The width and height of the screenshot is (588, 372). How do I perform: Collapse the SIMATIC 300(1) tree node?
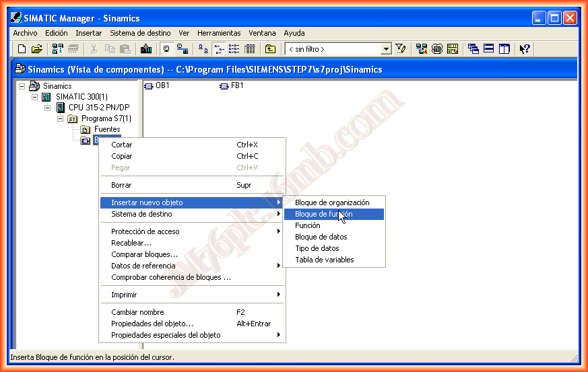(x=35, y=97)
